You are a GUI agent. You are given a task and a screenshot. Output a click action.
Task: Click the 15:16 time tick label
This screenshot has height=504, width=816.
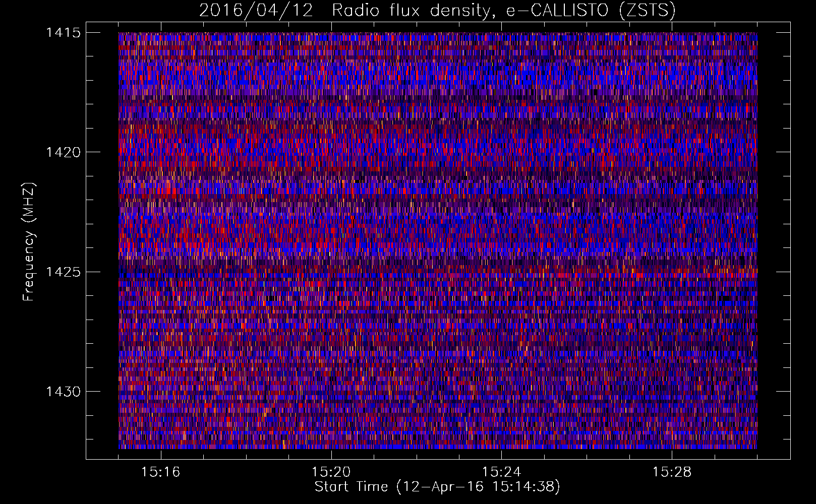(160, 472)
